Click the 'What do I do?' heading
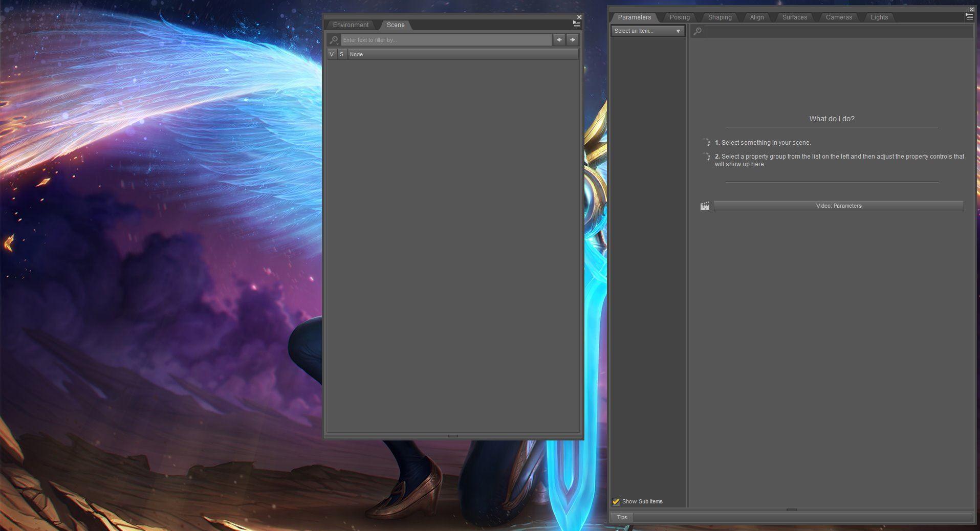Image resolution: width=980 pixels, height=531 pixels. [x=832, y=119]
